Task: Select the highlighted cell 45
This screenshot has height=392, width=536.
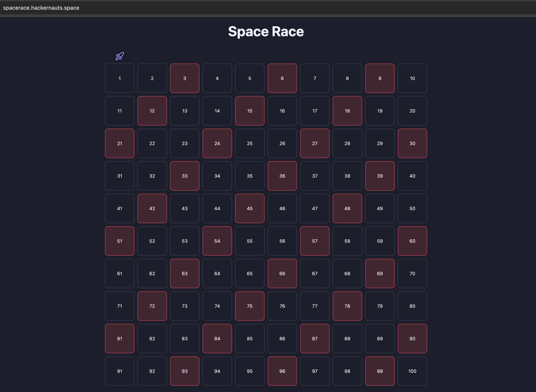Action: click(x=250, y=208)
